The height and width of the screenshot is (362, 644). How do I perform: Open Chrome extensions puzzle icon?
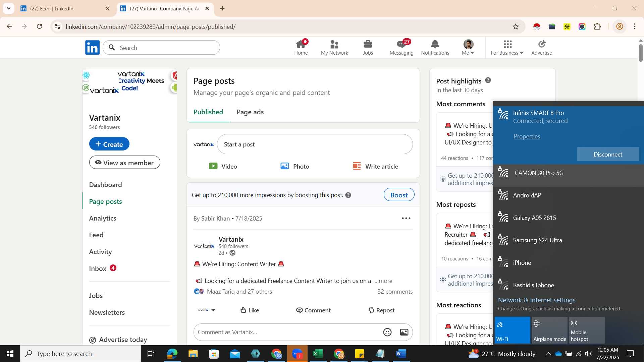[x=597, y=26]
